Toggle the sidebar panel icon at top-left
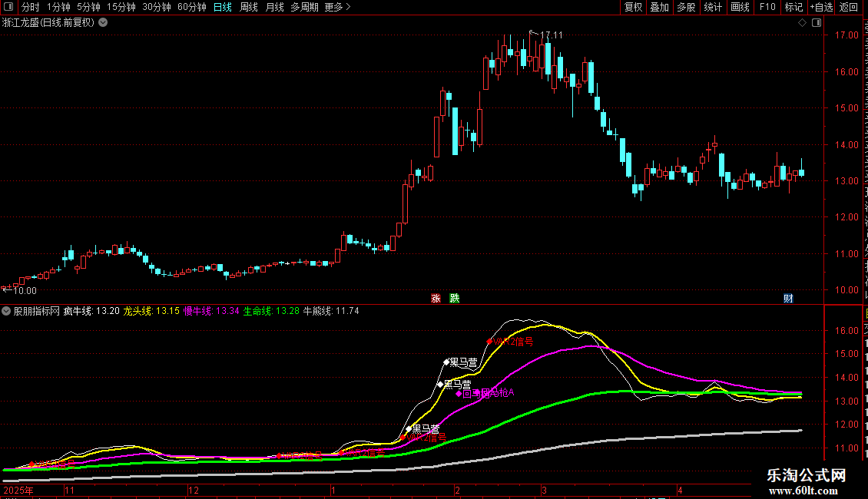This screenshot has height=499, width=868. [9, 7]
